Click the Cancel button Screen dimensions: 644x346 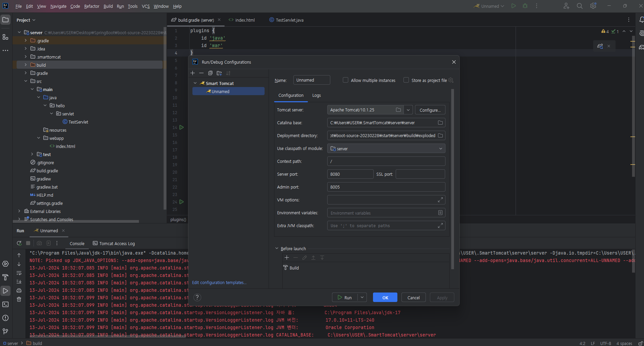coord(413,297)
